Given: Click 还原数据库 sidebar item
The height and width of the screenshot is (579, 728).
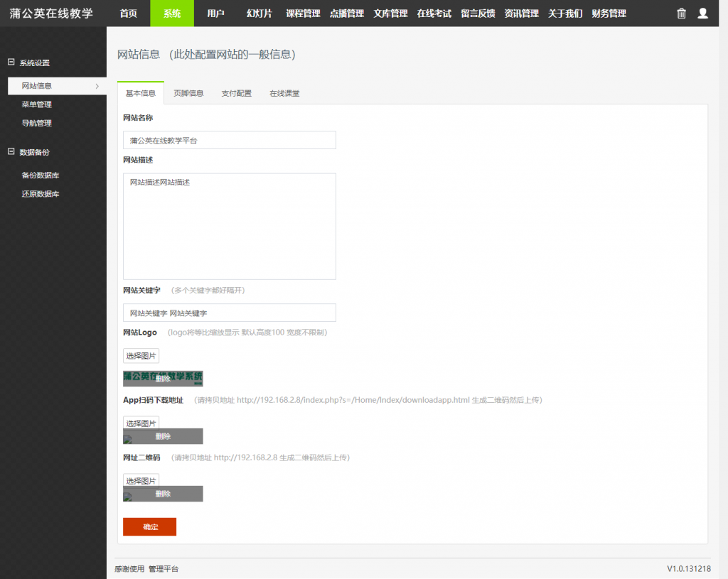Looking at the screenshot, I should point(41,194).
